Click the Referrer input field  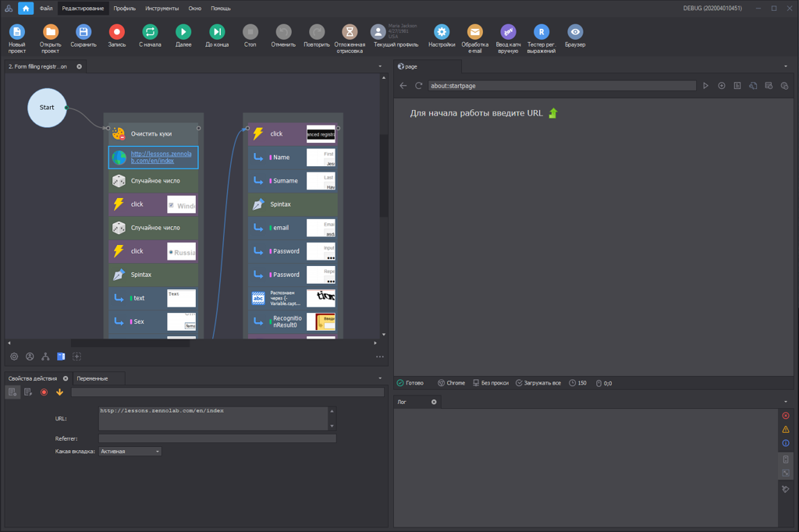(x=217, y=438)
